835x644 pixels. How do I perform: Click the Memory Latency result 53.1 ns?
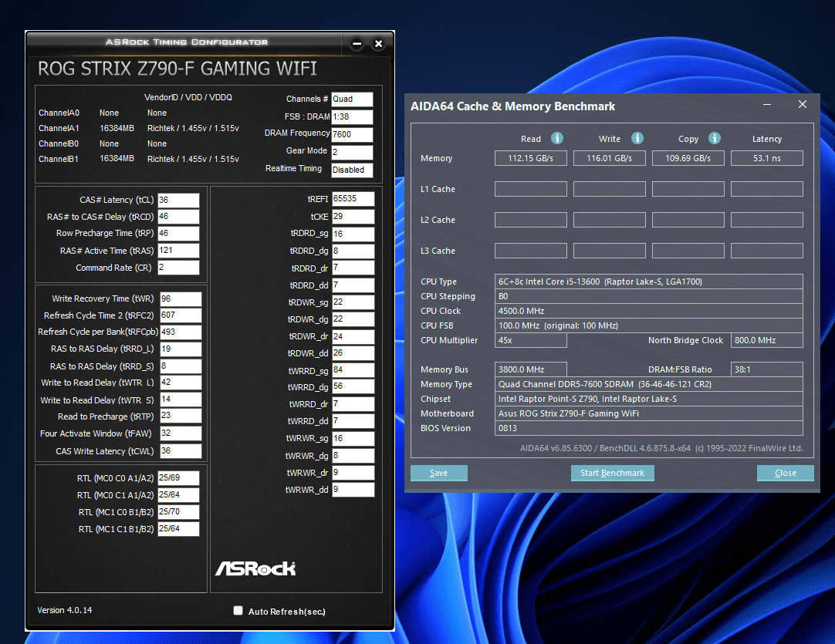767,158
